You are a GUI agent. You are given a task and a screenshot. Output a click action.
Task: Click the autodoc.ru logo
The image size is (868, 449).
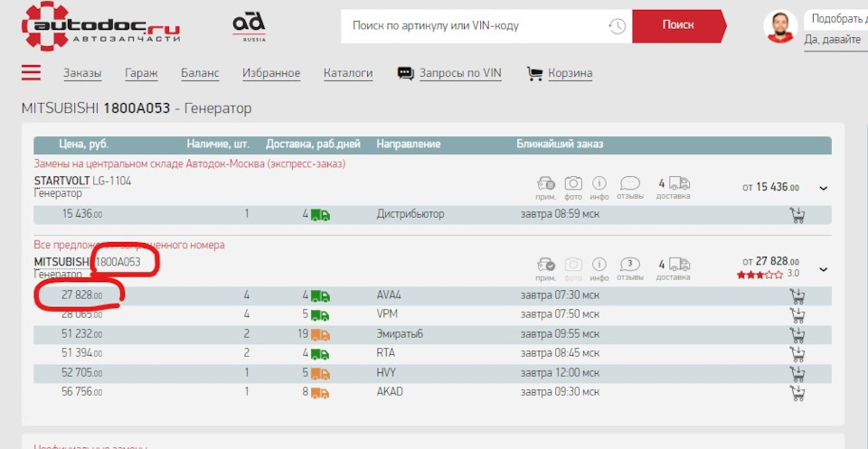100,26
